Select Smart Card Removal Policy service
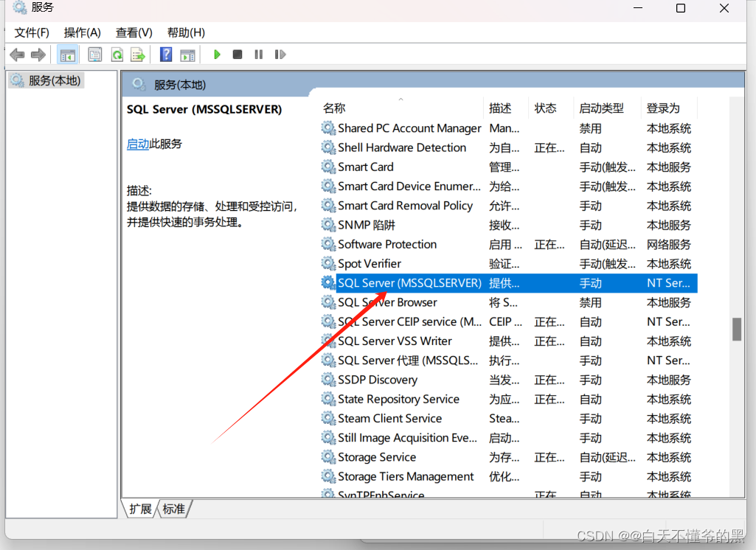756x550 pixels. click(509, 206)
